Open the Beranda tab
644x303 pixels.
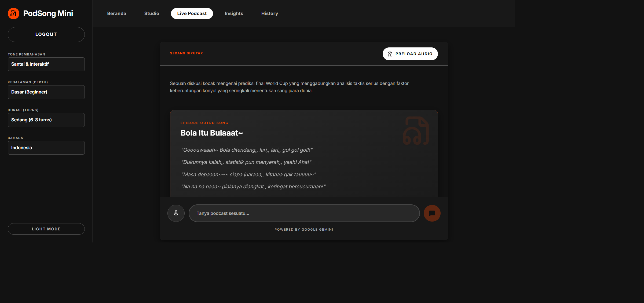coord(116,13)
